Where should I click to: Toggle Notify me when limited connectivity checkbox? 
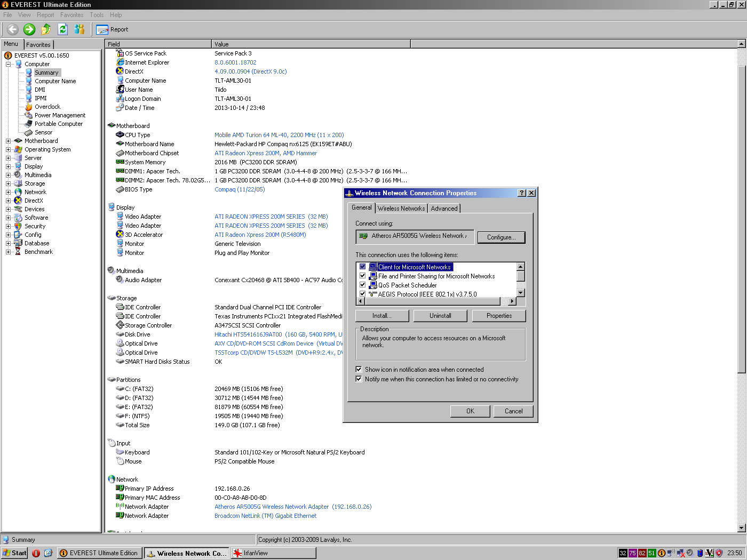click(359, 379)
